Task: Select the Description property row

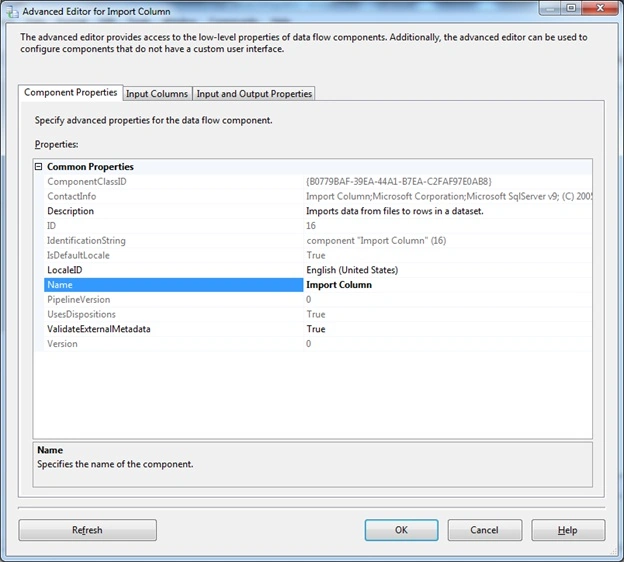Action: pyautogui.click(x=174, y=211)
